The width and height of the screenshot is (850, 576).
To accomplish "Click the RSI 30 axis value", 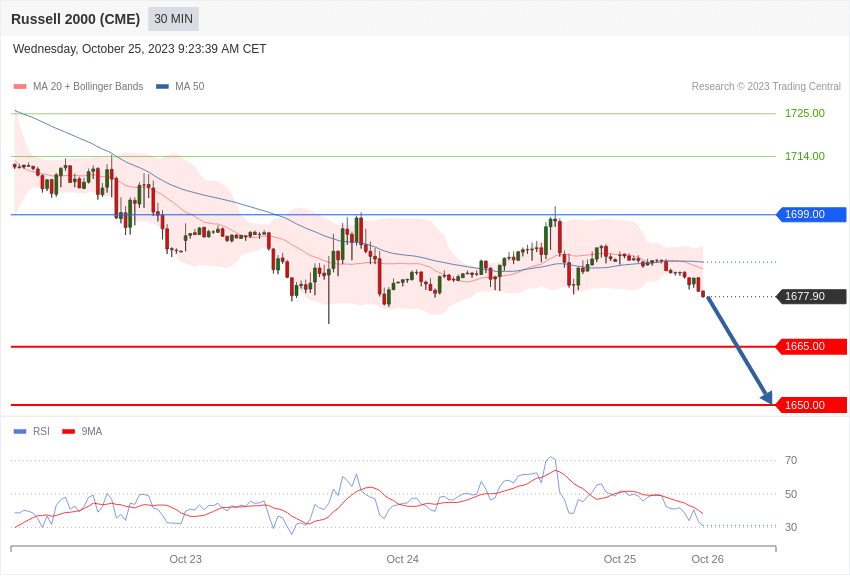I will coord(791,527).
